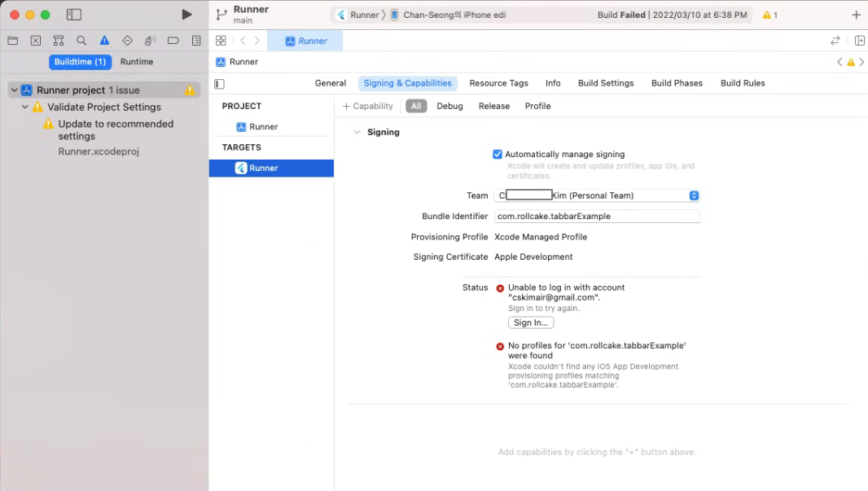Open the Build Phases tab

coord(677,83)
